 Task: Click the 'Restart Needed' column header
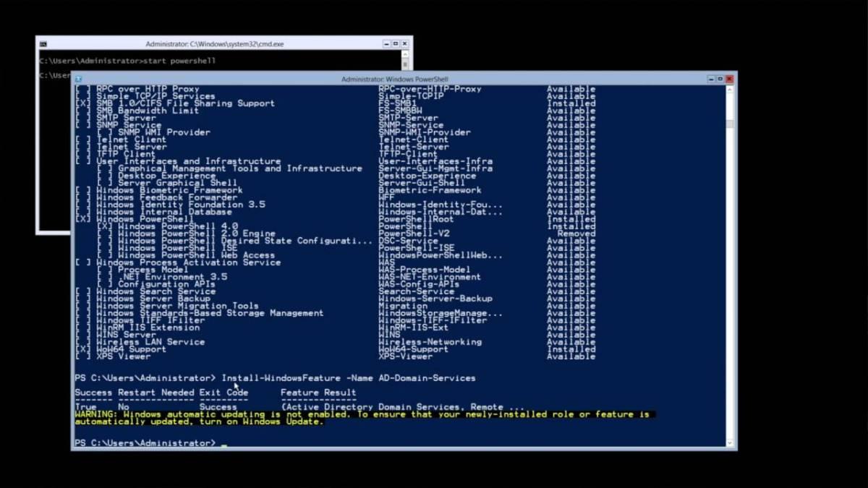(156, 393)
